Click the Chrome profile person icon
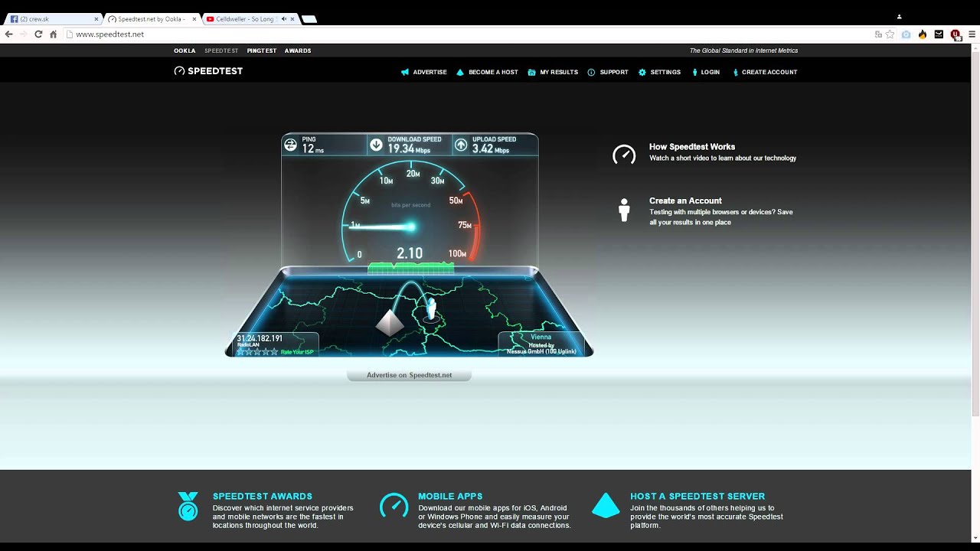 point(900,16)
